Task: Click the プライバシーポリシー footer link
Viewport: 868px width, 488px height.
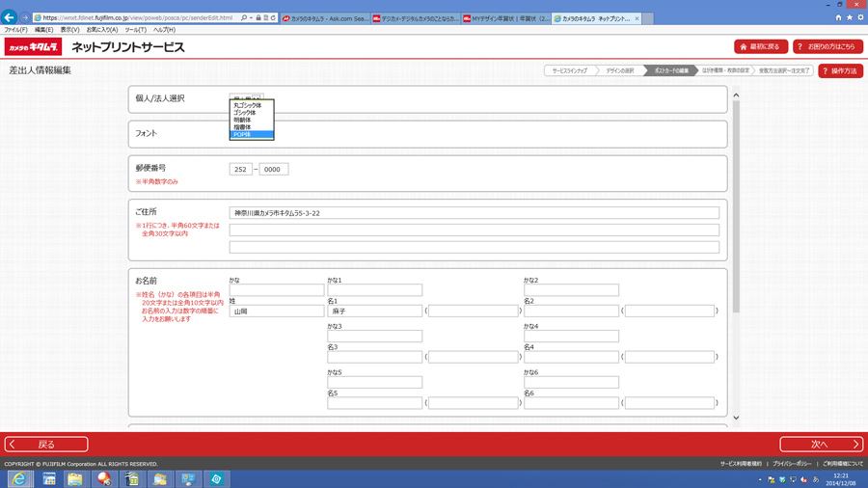Action: [x=791, y=464]
